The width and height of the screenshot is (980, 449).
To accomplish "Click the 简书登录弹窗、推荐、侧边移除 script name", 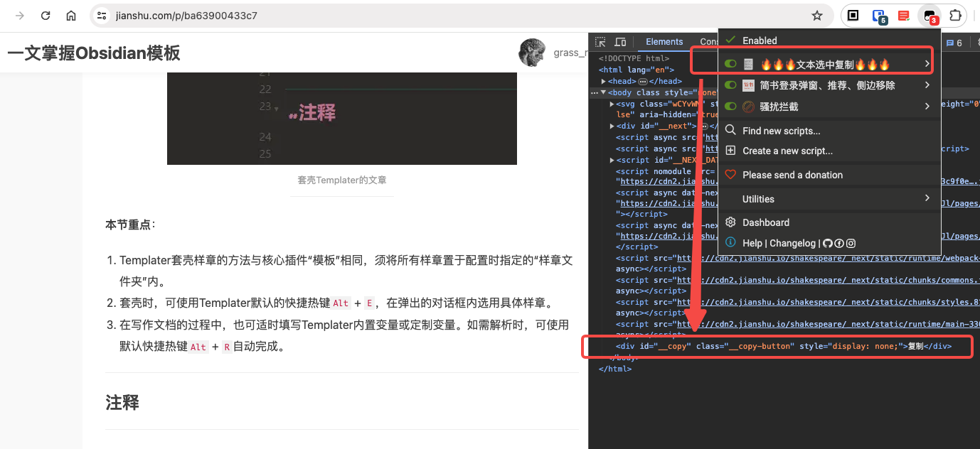I will 827,85.
